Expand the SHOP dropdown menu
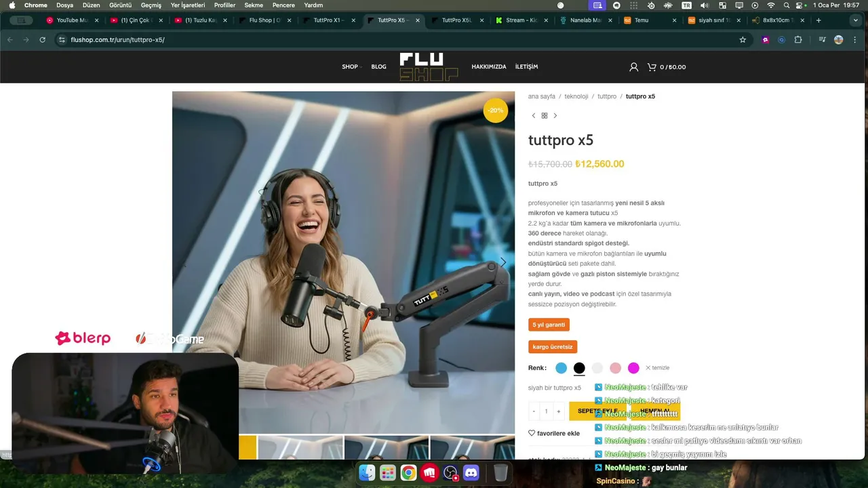 352,67
